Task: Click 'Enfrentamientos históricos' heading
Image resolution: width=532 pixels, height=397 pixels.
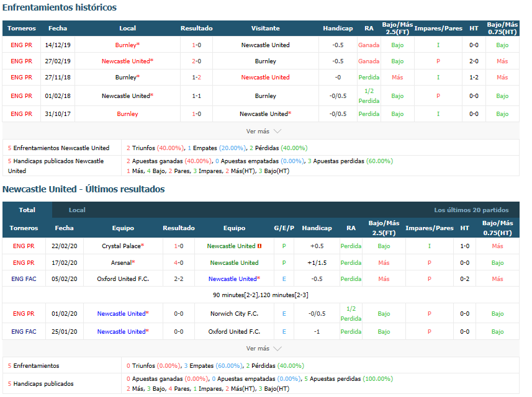Action: tap(60, 7)
